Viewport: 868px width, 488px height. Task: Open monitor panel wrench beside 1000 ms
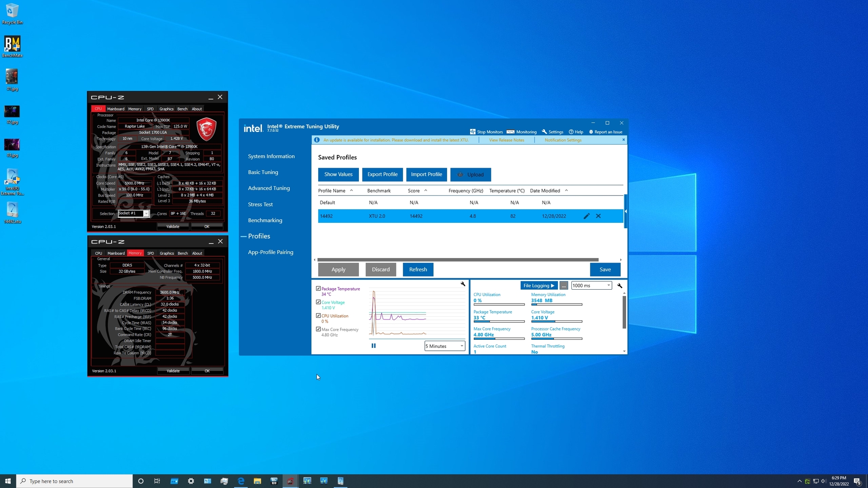tap(620, 286)
